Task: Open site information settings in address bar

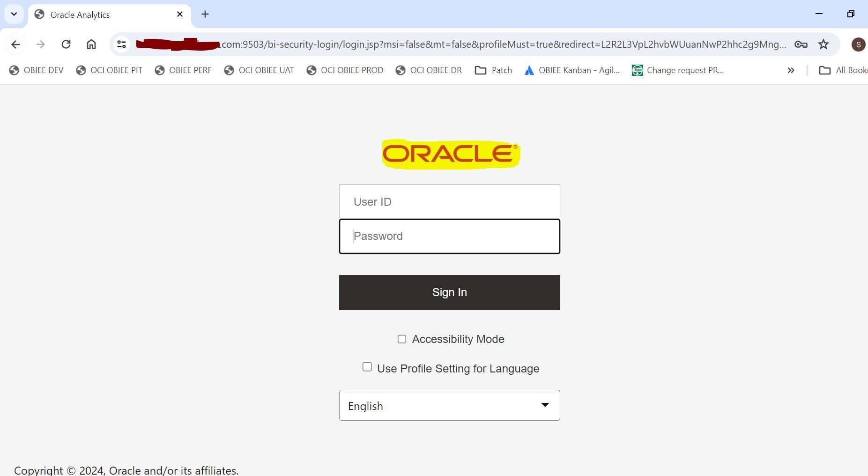Action: [x=121, y=44]
